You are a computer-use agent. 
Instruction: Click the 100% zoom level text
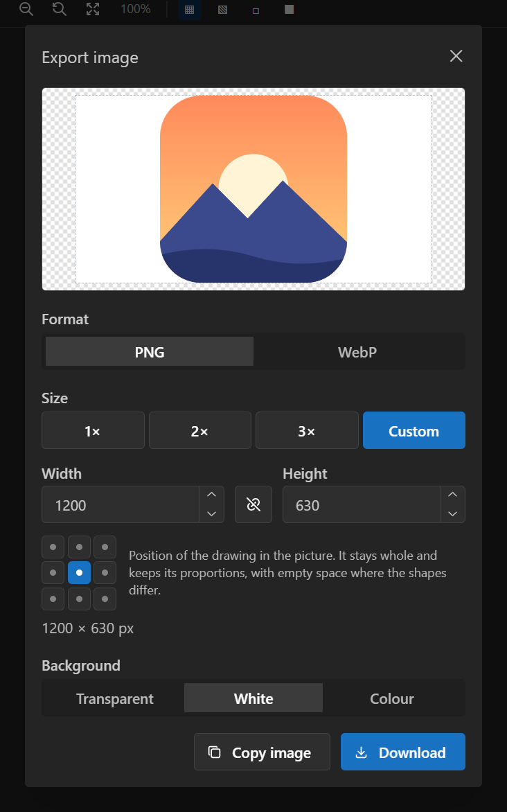tap(136, 9)
